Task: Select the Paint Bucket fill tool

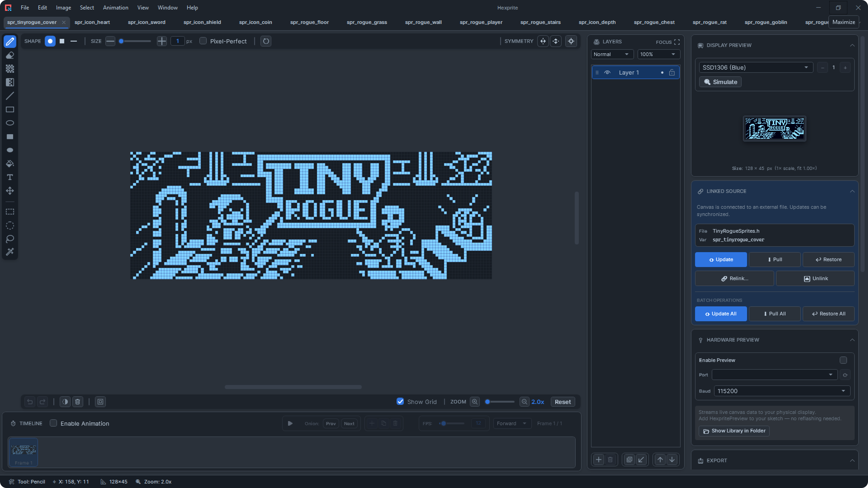Action: pos(10,164)
